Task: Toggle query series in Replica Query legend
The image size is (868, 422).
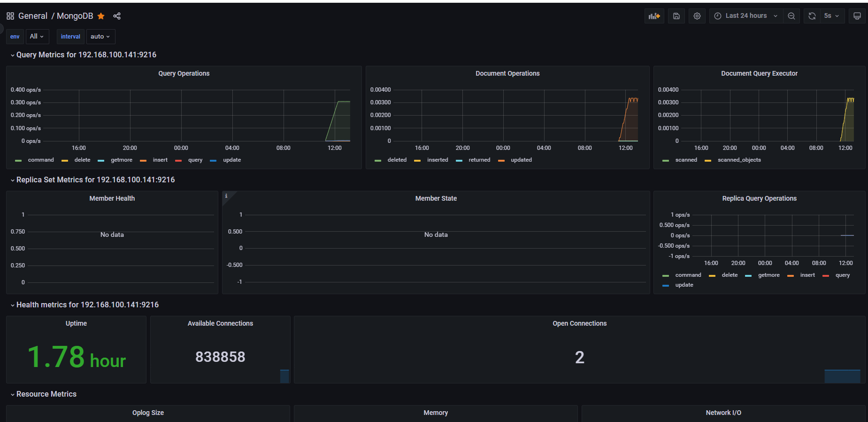Action: (x=843, y=275)
